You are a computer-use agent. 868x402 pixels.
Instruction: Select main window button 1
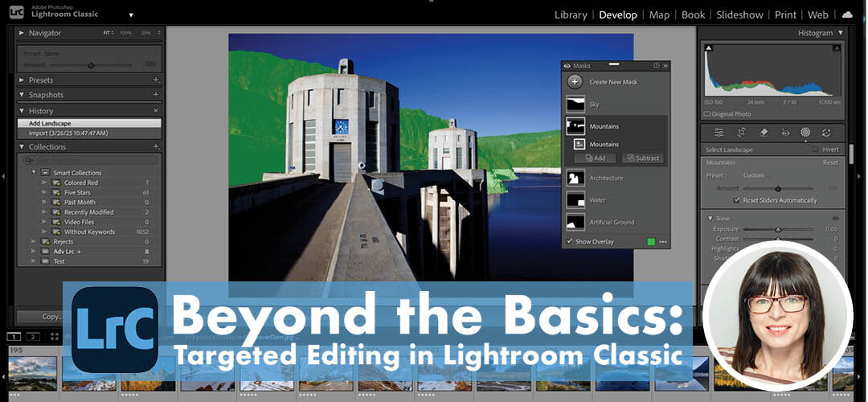click(14, 336)
